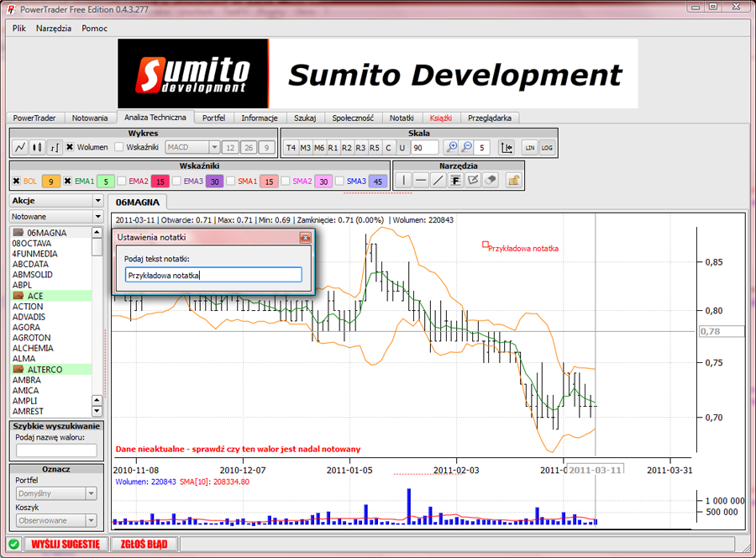Click the 06MAGNA chart tab
Screen dimensions: 756x558
[137, 202]
